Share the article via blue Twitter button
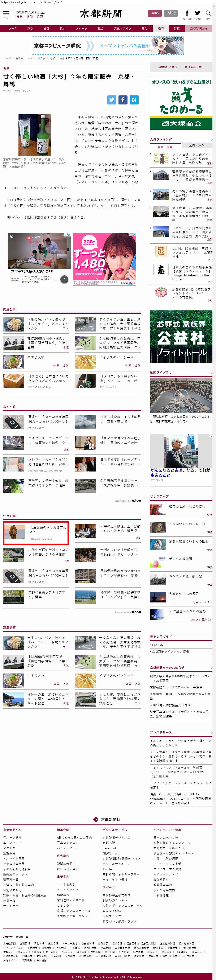This screenshot has width=216, height=980. pyautogui.click(x=112, y=100)
